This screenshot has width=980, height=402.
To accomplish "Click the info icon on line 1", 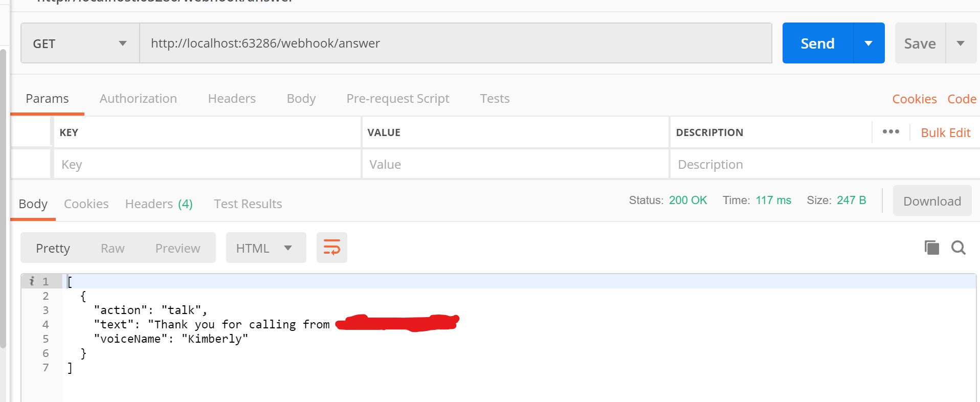I will [x=32, y=281].
